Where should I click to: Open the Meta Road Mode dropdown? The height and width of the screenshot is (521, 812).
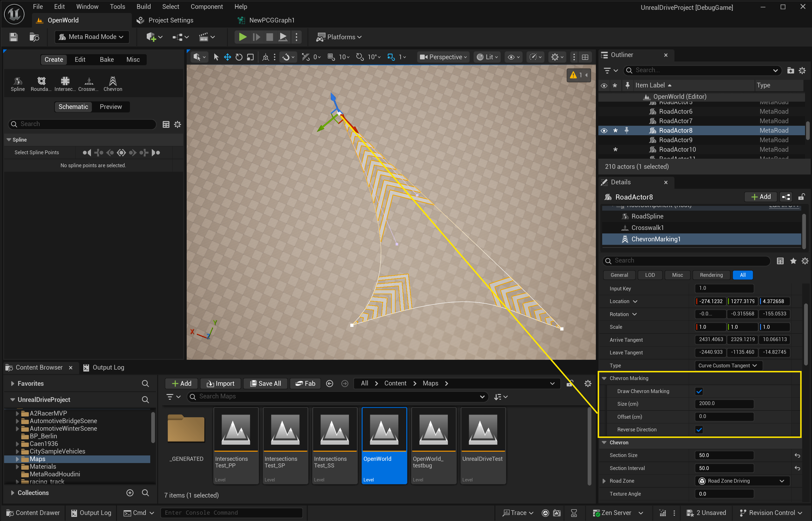pos(92,37)
